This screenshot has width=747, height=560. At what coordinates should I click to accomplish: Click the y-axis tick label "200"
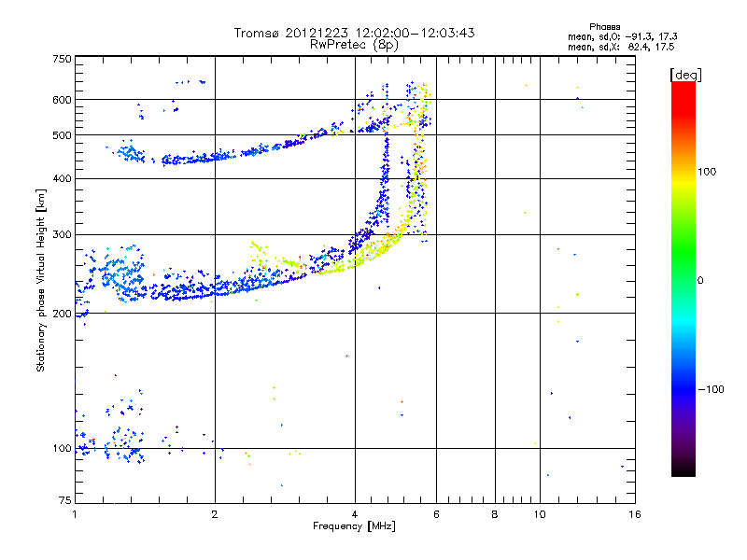coord(62,314)
